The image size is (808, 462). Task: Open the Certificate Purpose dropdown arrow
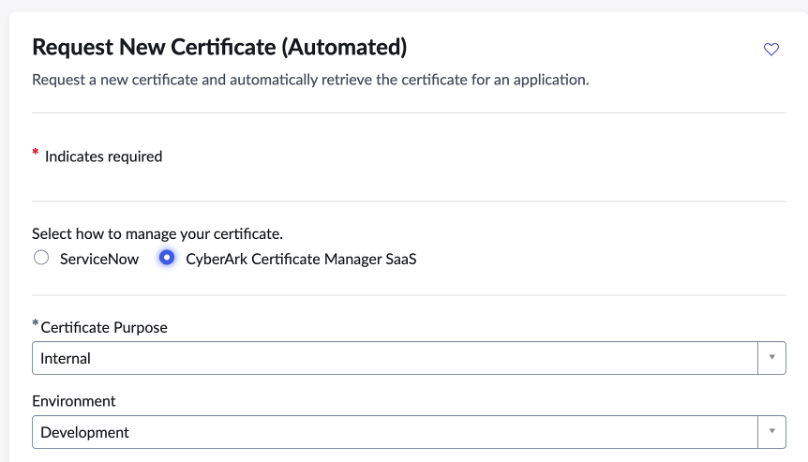tap(771, 357)
